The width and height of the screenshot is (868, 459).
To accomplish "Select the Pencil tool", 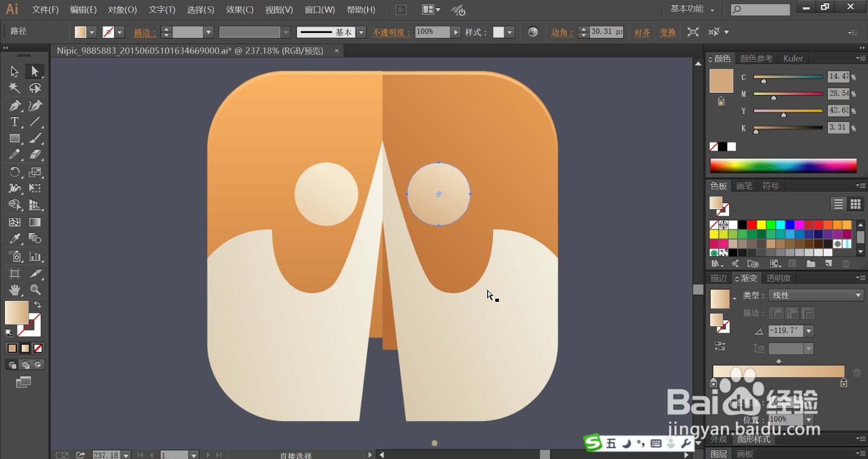I will coord(15,155).
